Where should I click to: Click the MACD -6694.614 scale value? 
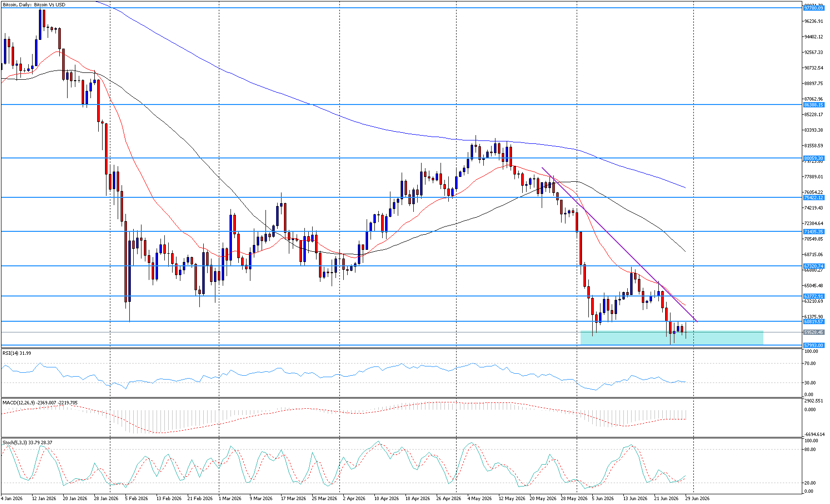coord(813,434)
